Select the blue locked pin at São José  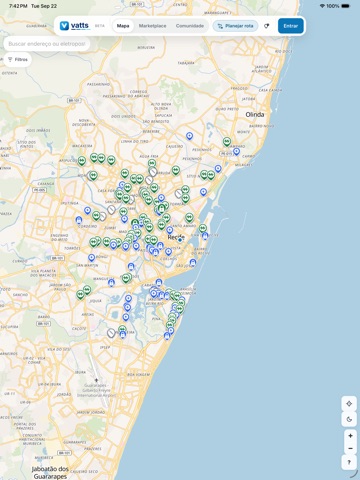click(193, 263)
